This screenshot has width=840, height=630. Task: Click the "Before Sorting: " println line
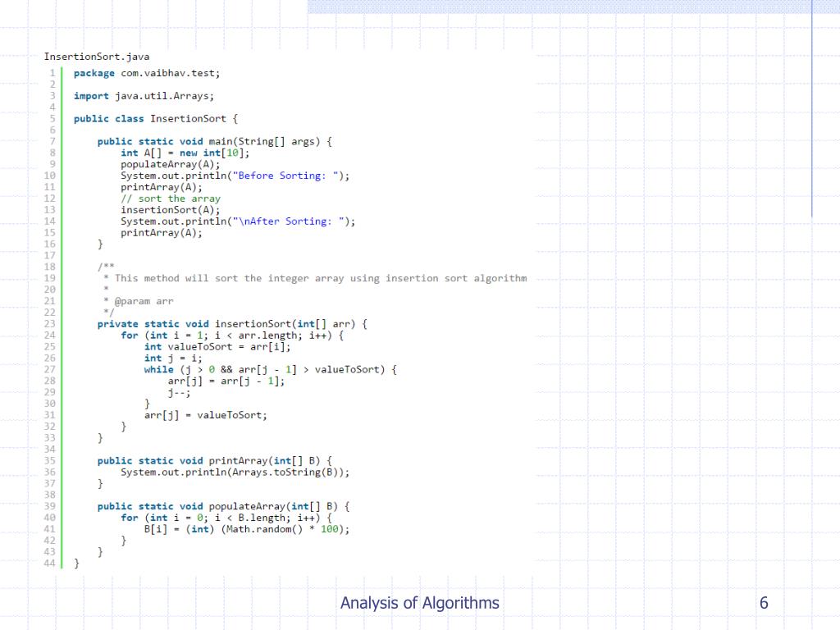pyautogui.click(x=235, y=176)
